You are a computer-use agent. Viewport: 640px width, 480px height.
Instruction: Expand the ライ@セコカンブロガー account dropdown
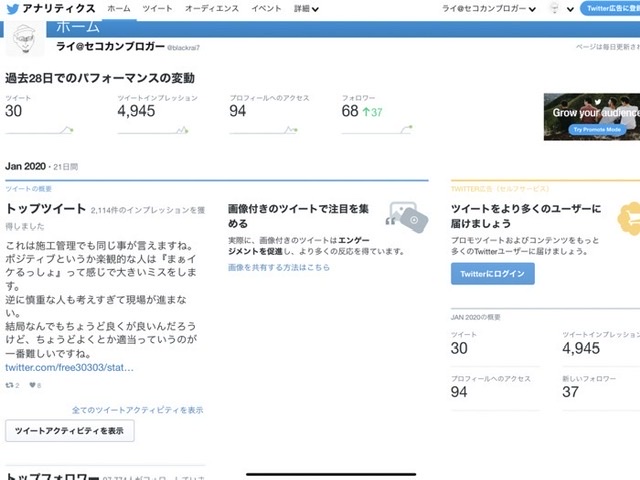coord(489,9)
